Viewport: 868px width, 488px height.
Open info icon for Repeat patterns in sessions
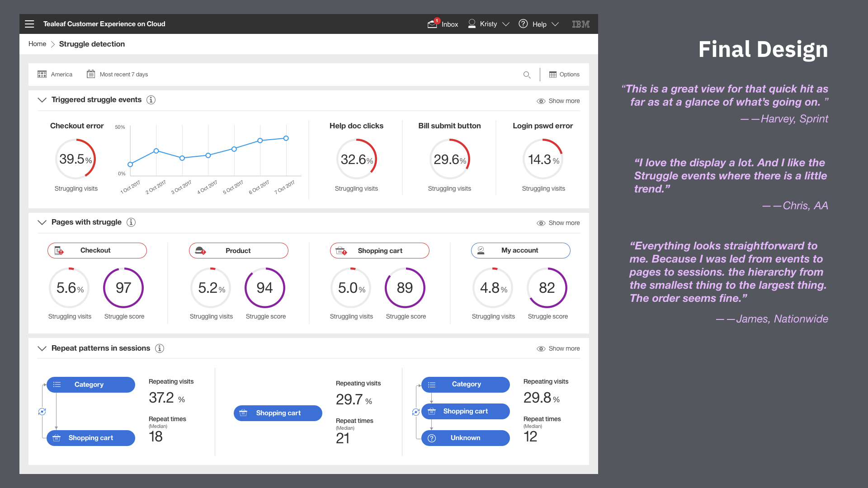[x=160, y=348]
